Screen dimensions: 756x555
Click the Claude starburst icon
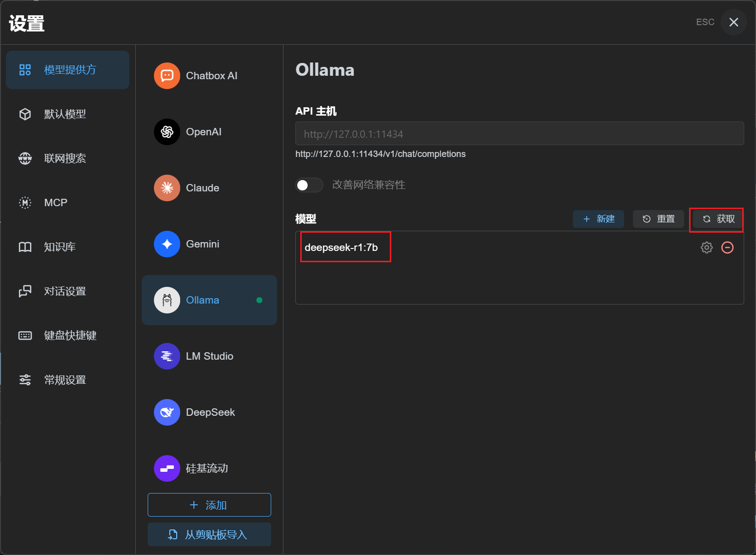pyautogui.click(x=167, y=188)
